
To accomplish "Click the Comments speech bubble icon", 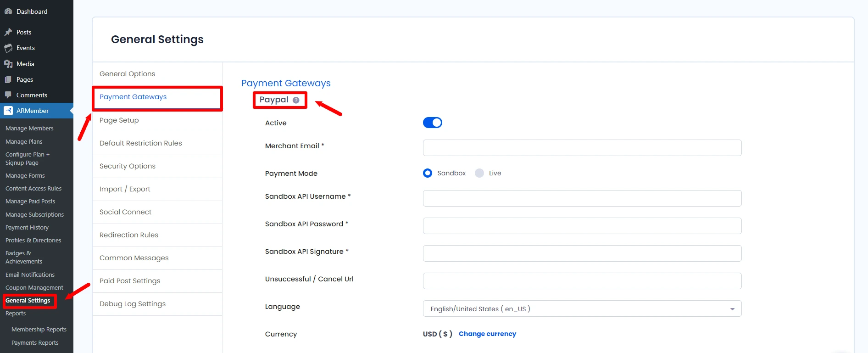I will pos(8,95).
